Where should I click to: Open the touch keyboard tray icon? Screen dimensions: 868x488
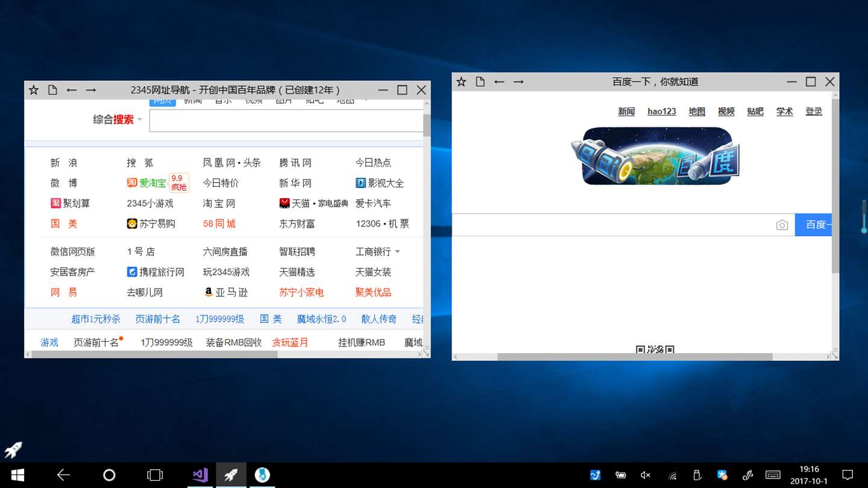point(773,475)
